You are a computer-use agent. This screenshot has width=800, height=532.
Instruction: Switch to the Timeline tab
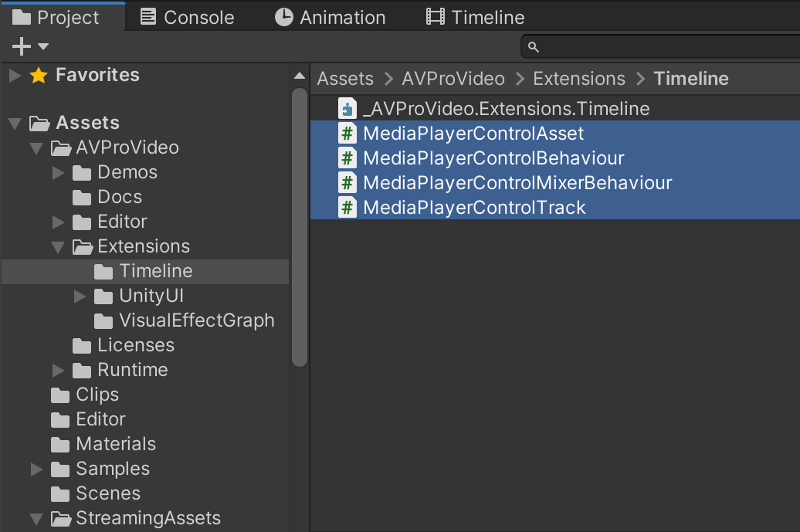(475, 17)
